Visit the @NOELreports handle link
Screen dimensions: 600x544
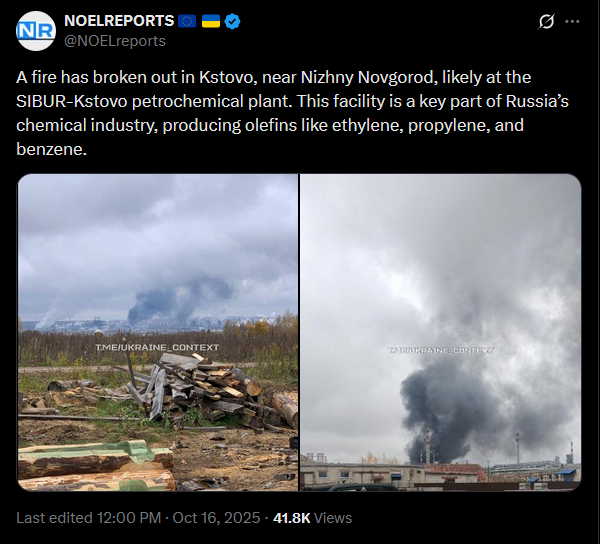pyautogui.click(x=115, y=41)
